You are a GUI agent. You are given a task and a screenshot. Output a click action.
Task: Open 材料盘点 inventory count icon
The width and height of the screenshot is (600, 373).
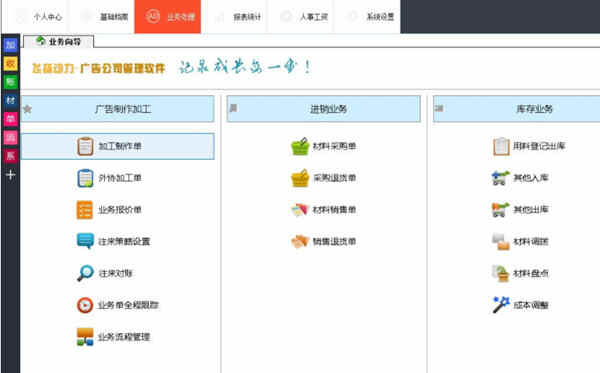point(501,273)
